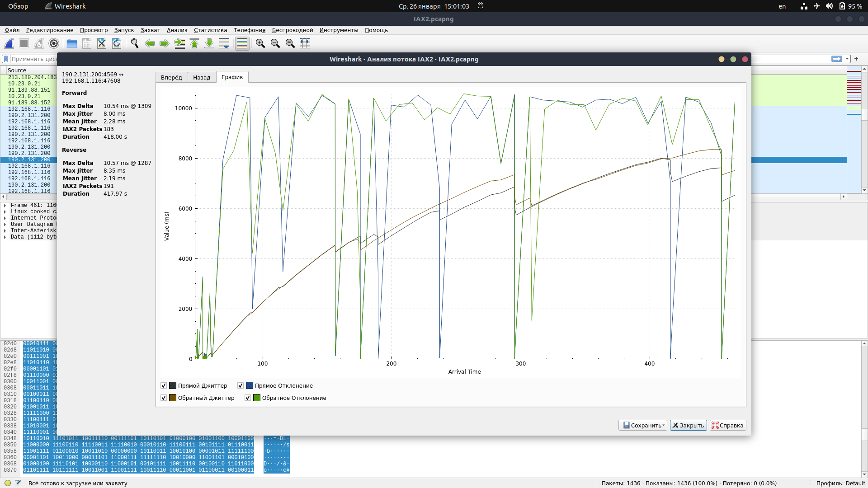This screenshot has height=488, width=868.
Task: Click the display filter bookmark icon
Action: coord(6,59)
